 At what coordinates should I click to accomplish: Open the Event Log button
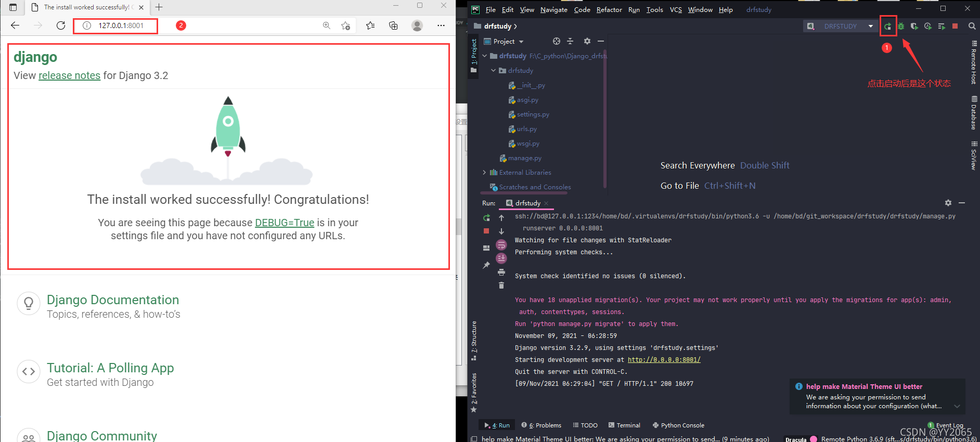click(946, 425)
